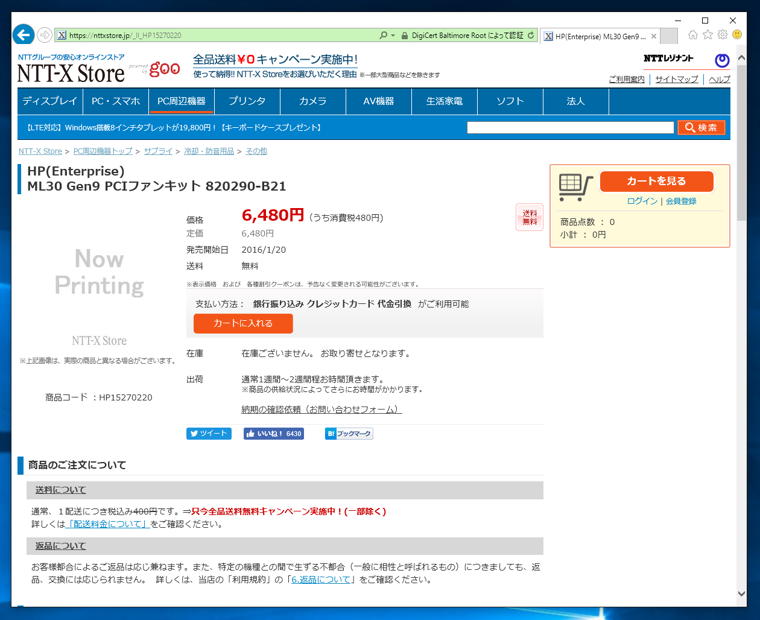Open the PC周辺機器トップ breadcrumb link
This screenshot has width=760, height=620.
103,151
